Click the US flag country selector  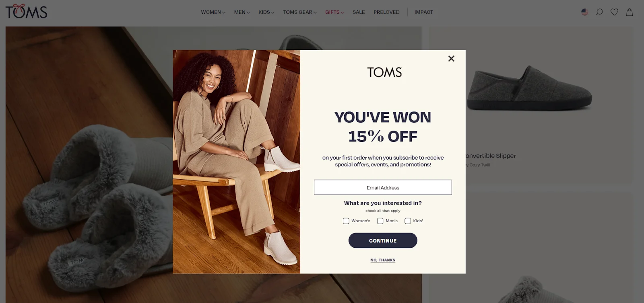pyautogui.click(x=585, y=12)
